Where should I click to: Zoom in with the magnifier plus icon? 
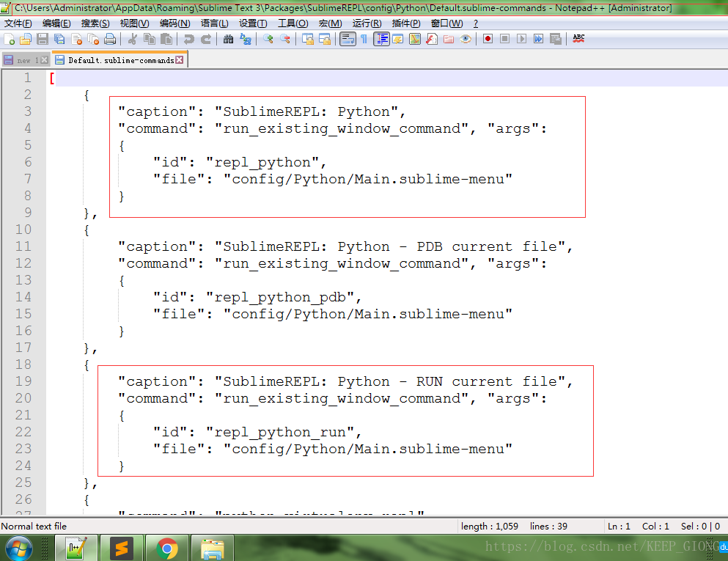268,39
